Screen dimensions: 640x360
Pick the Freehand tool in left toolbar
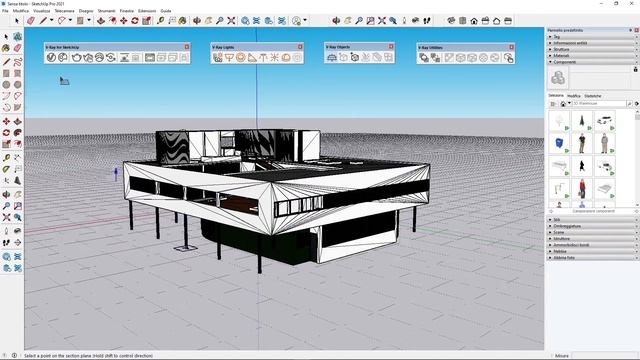click(18, 62)
